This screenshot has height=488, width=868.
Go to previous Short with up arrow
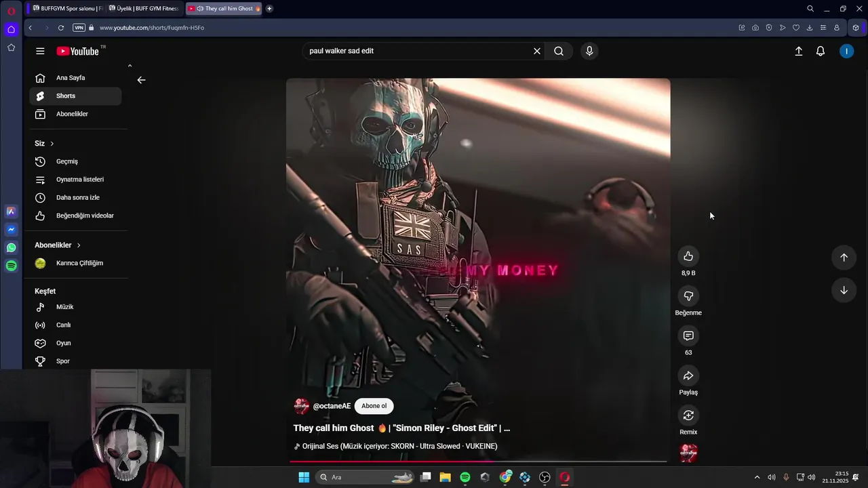pos(844,258)
